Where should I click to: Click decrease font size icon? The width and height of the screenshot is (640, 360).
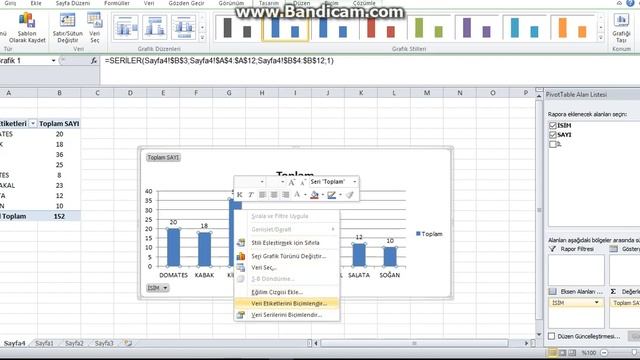click(x=302, y=182)
